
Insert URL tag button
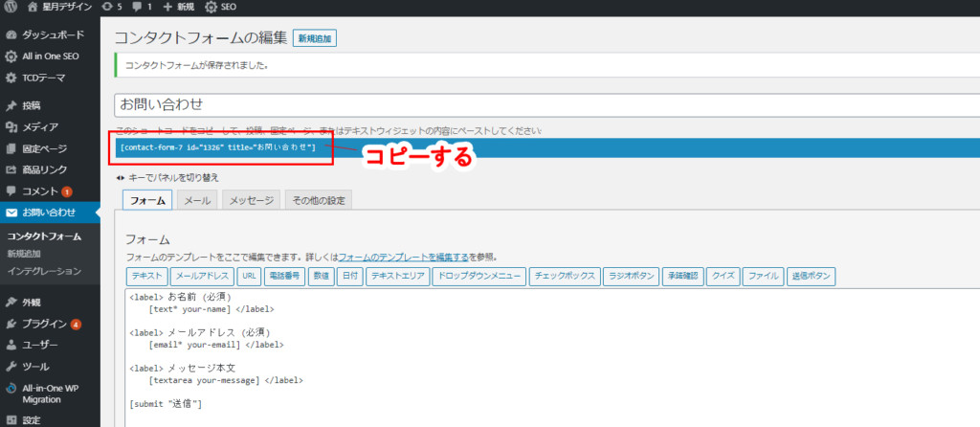[249, 276]
